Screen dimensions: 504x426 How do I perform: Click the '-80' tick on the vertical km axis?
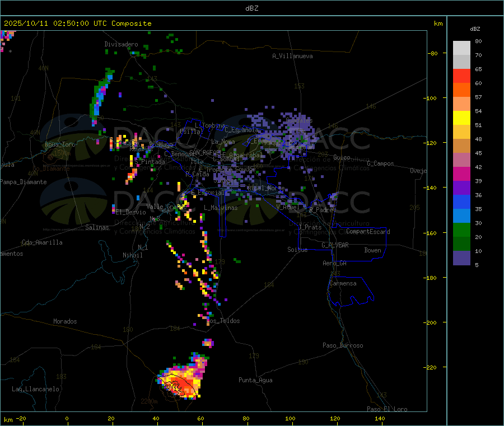433,53
